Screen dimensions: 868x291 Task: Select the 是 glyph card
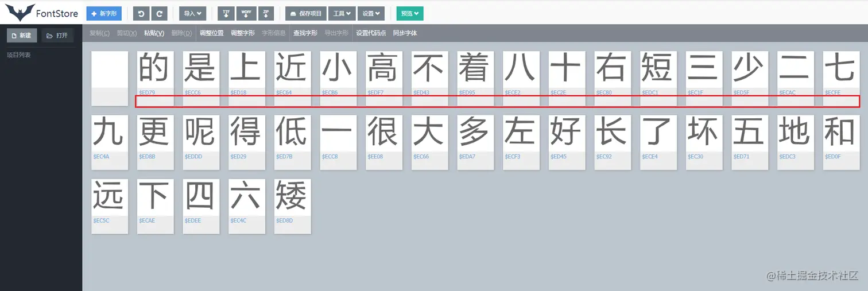pos(201,78)
